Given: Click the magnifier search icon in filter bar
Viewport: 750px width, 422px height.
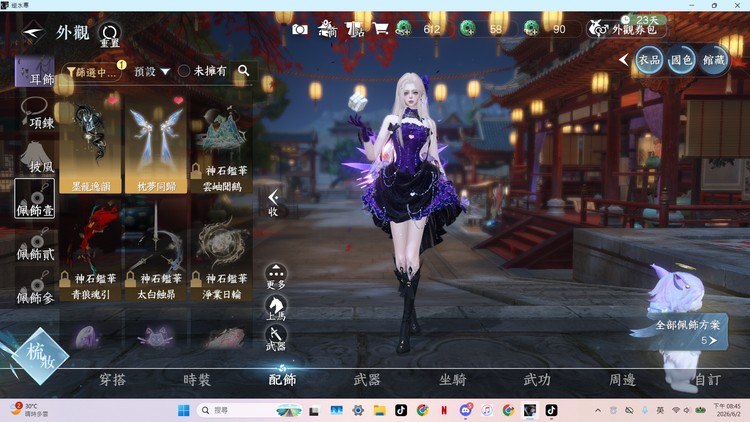Looking at the screenshot, I should click(243, 71).
